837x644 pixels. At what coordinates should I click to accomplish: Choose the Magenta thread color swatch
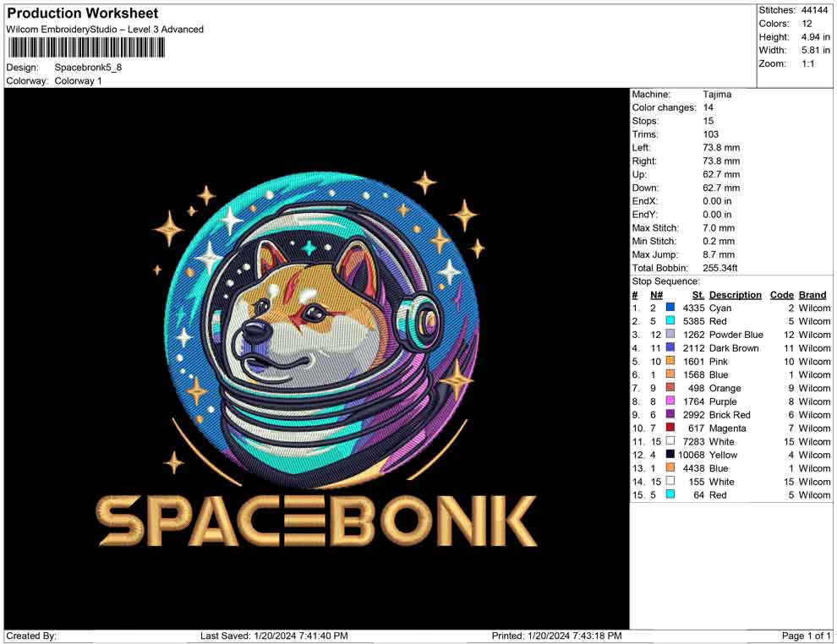pyautogui.click(x=670, y=428)
